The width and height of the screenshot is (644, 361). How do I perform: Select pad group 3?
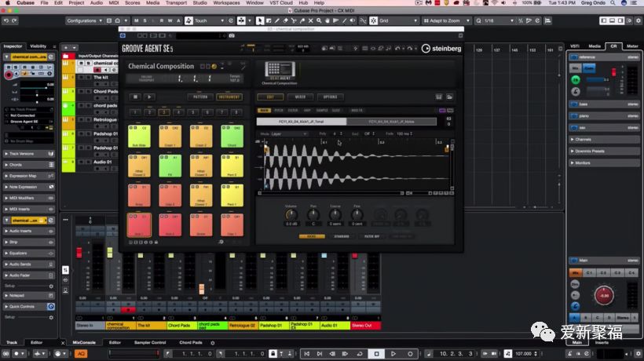pos(164,112)
